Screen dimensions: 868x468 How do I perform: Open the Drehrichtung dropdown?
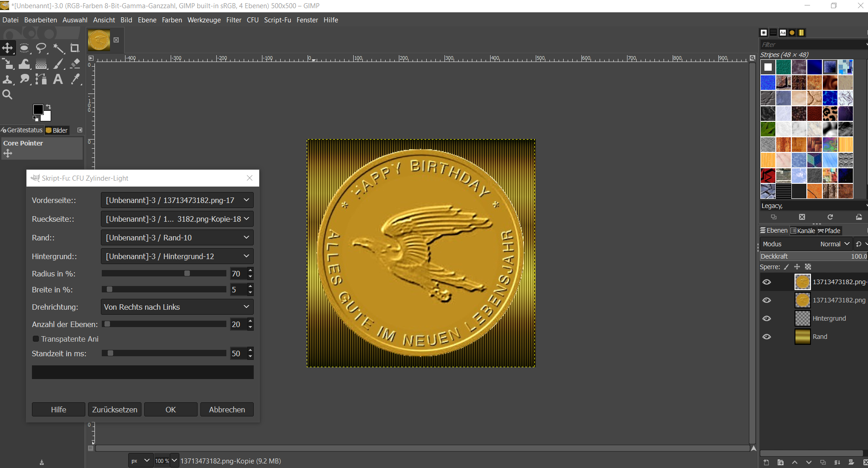(x=177, y=307)
